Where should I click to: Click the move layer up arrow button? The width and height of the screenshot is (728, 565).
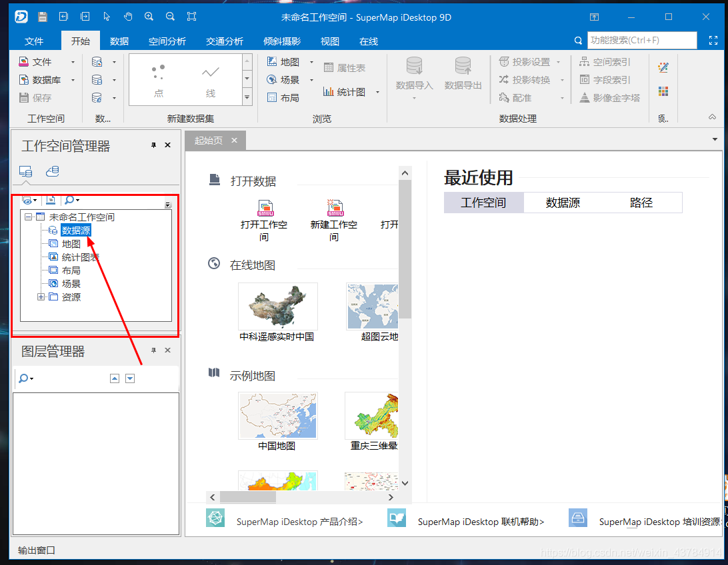[115, 378]
